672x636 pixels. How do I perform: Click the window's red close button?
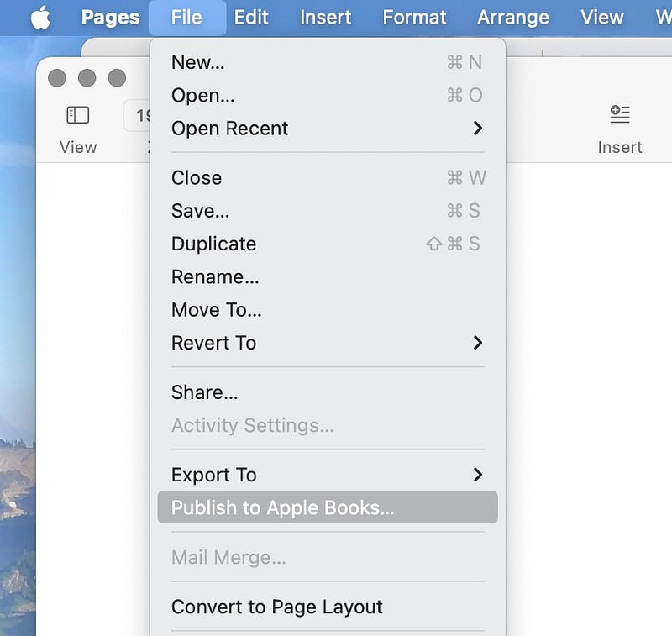(57, 78)
